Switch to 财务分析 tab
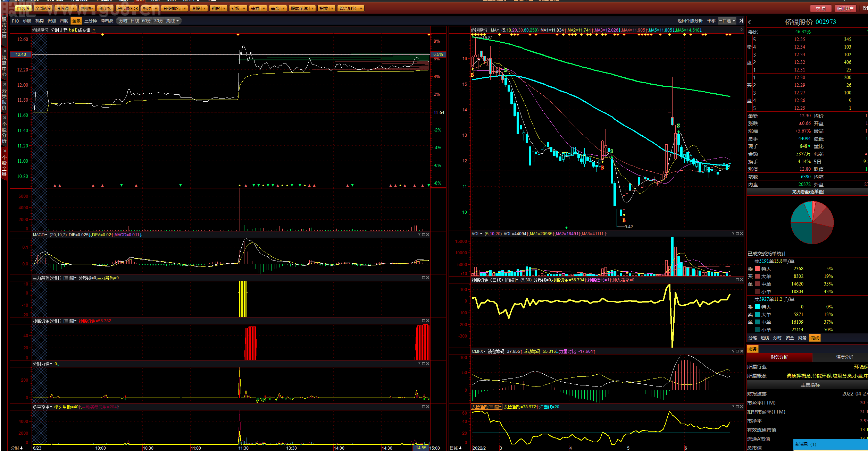 coord(779,357)
